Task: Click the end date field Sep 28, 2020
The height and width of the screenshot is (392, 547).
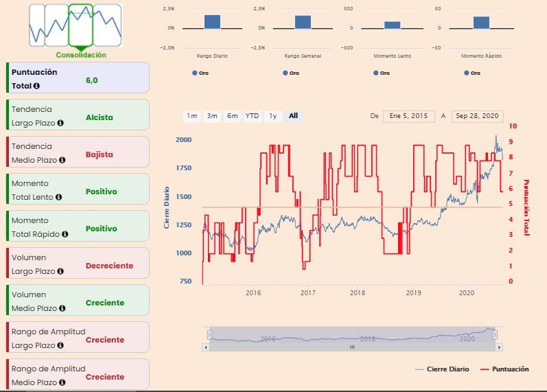Action: click(x=477, y=116)
